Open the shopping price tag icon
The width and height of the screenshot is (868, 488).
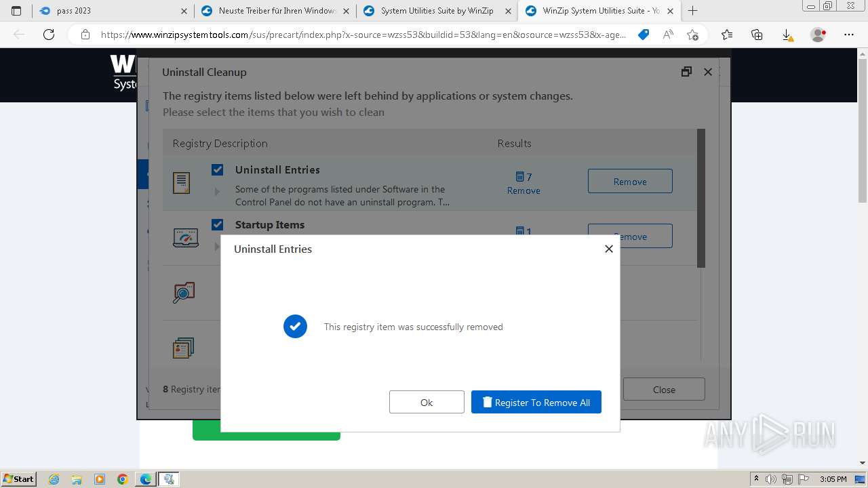click(x=644, y=35)
